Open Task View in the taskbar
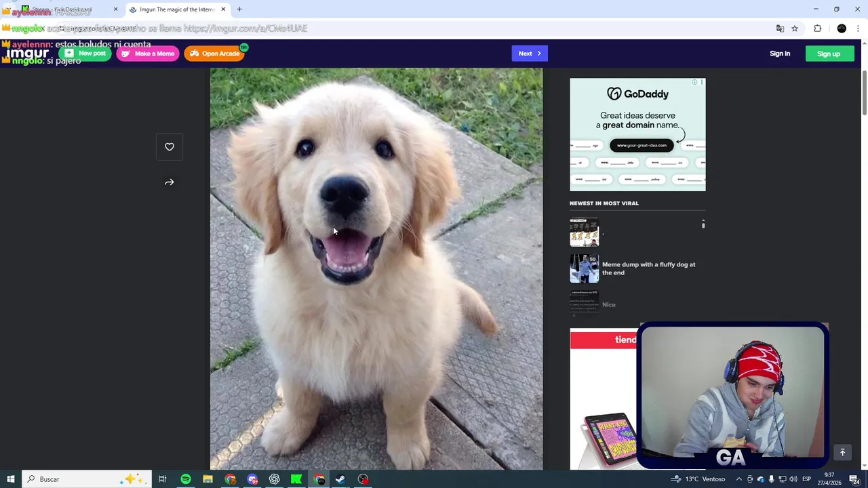The image size is (868, 488). coord(163,479)
